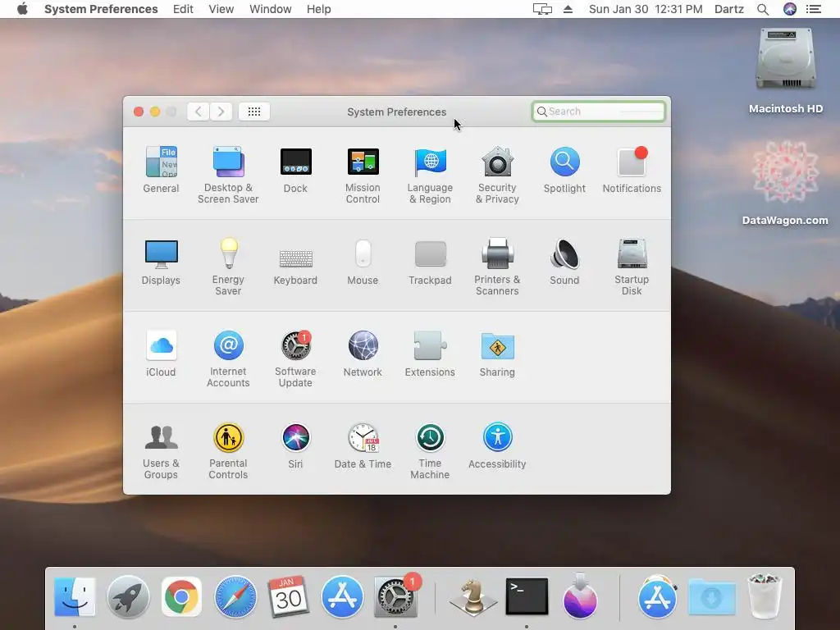
Task: Click the back navigation arrow
Action: pyautogui.click(x=199, y=112)
